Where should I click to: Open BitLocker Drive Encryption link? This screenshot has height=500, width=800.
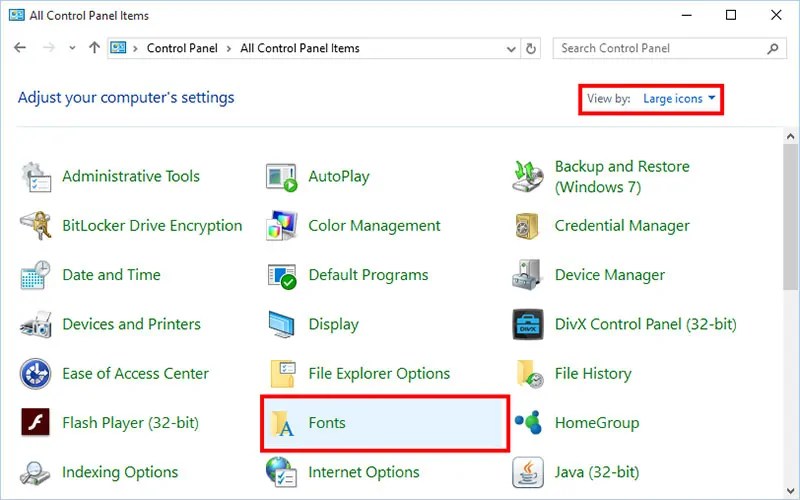[x=152, y=226]
